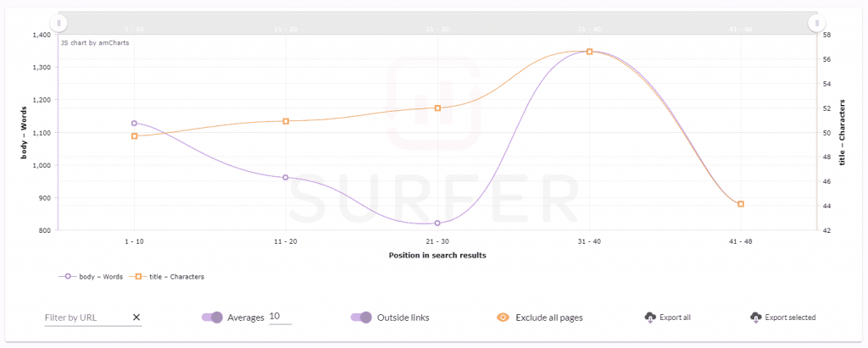Viewport: 868px width, 348px height.
Task: Toggle the Averages switch
Action: coord(212,318)
